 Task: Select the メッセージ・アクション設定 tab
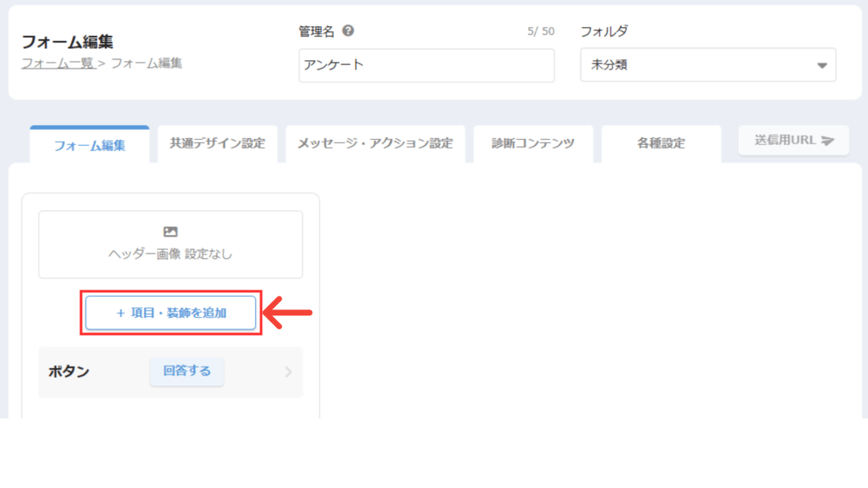pyautogui.click(x=375, y=143)
